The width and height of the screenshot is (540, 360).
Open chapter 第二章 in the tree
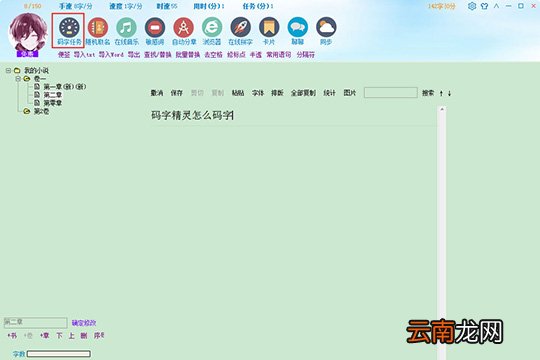pos(53,95)
